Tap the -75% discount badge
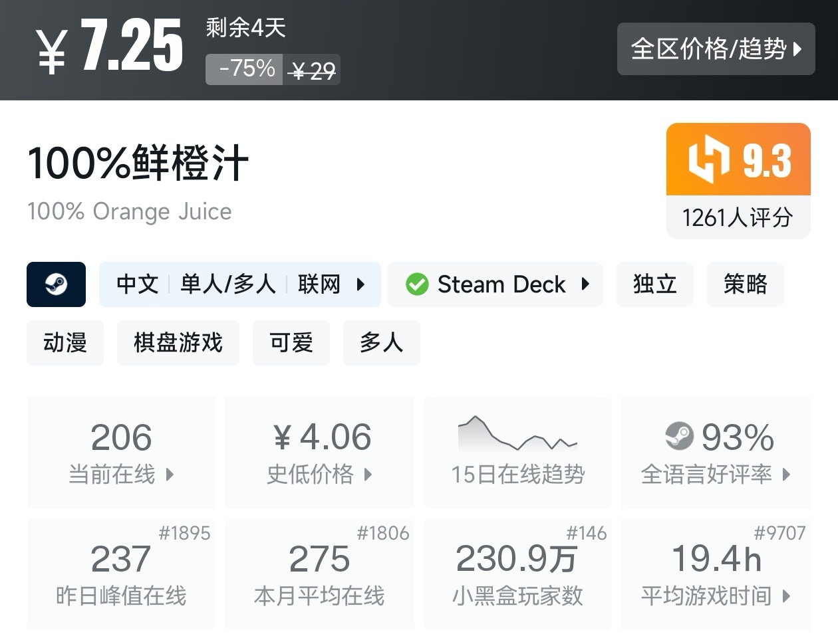 (x=244, y=69)
